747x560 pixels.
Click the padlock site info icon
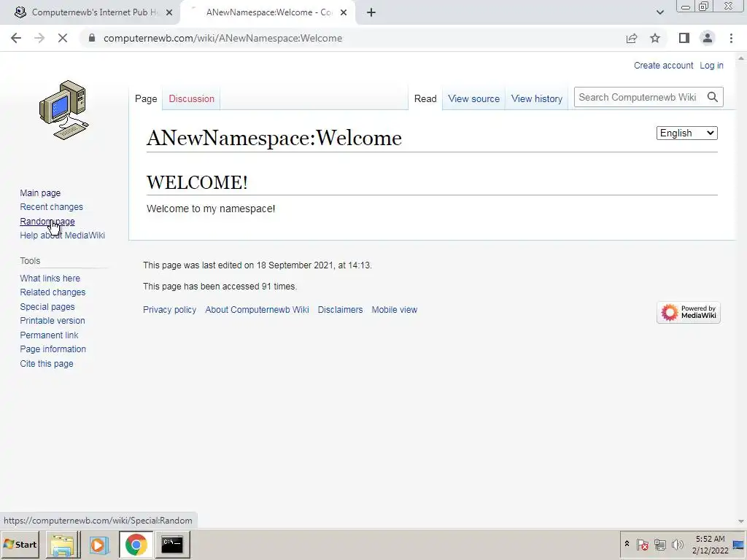92,38
